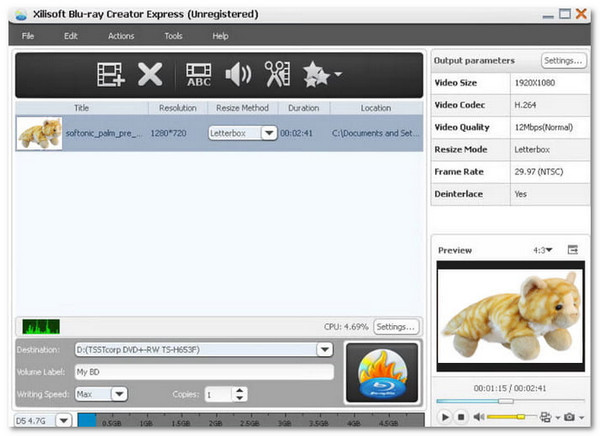
Task: Stop the preview playback
Action: click(x=461, y=417)
